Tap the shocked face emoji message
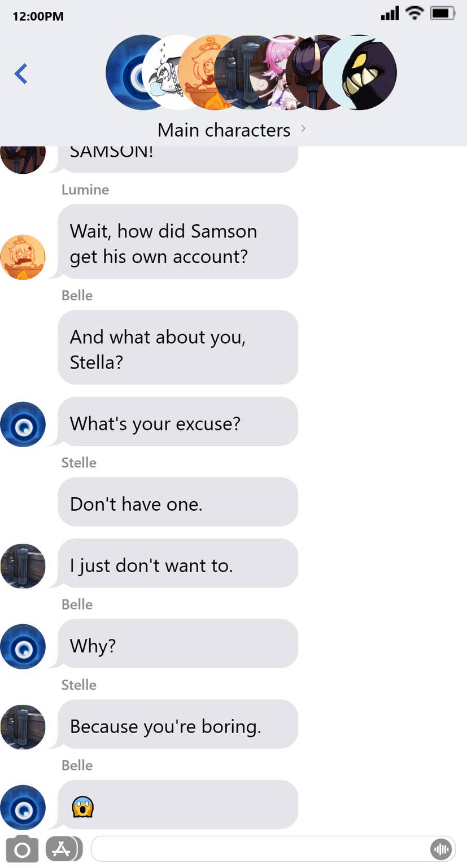 [x=82, y=807]
